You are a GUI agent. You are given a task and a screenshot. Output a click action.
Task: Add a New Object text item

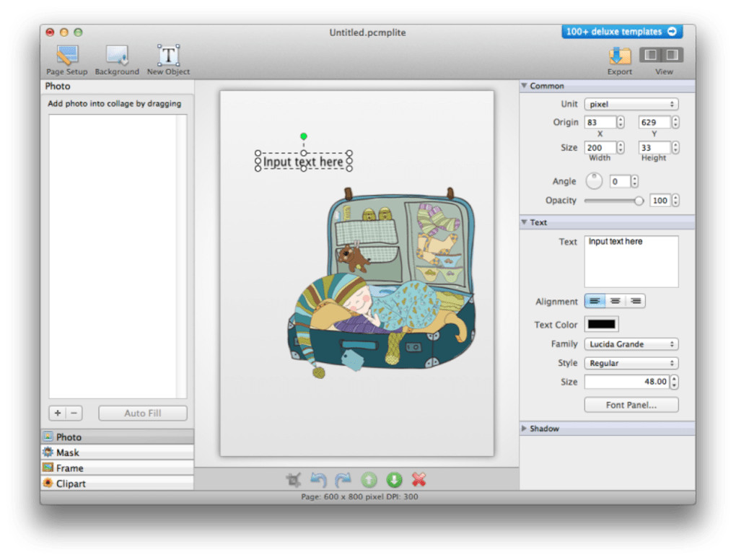(168, 58)
